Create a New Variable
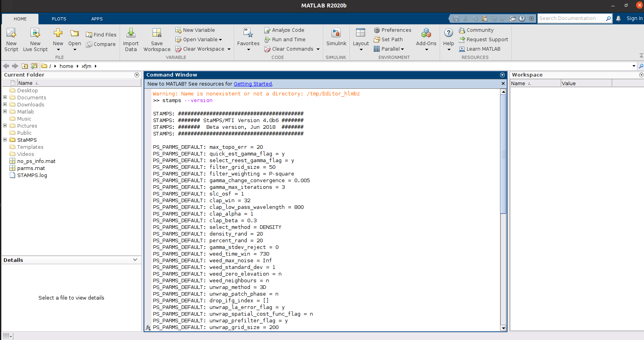 coord(195,30)
